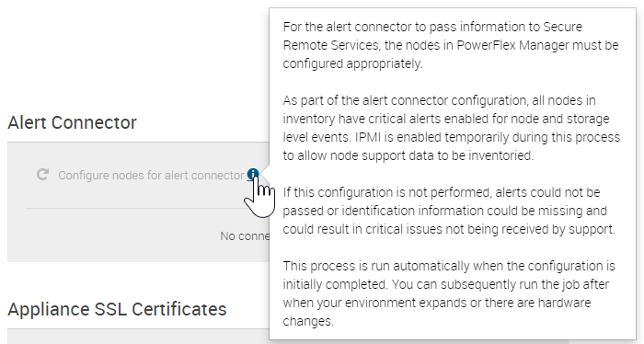Click the tooltip paragraph starting "This process is run"
This screenshot has height=344, width=644.
449,293
